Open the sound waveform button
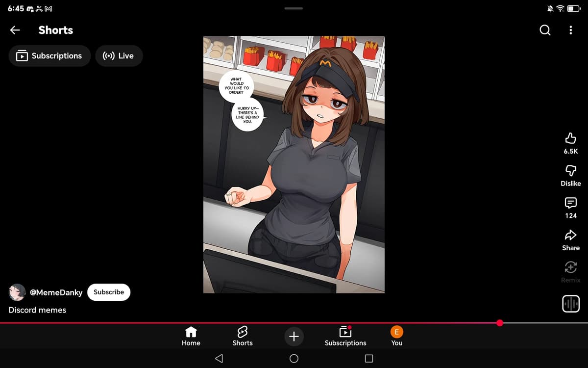 click(x=571, y=304)
